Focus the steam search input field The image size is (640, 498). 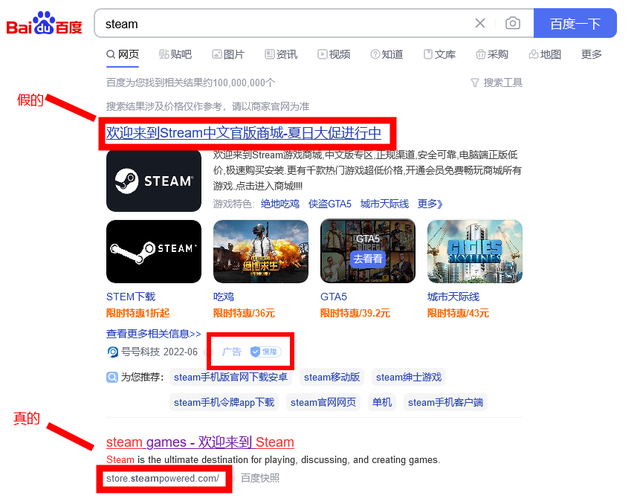(x=286, y=23)
